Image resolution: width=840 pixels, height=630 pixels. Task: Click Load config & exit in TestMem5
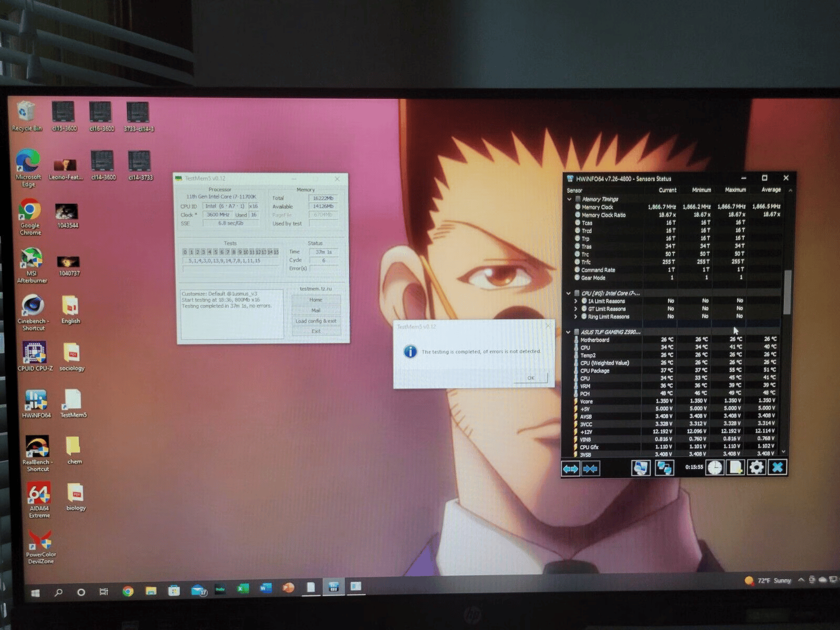point(316,321)
